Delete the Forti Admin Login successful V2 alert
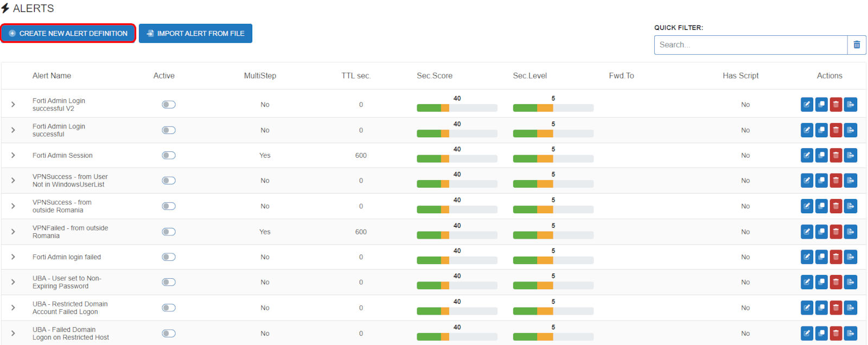 point(836,104)
